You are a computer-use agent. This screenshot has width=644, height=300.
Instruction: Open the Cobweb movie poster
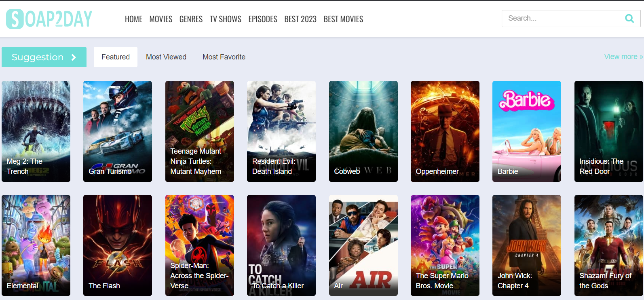[363, 131]
